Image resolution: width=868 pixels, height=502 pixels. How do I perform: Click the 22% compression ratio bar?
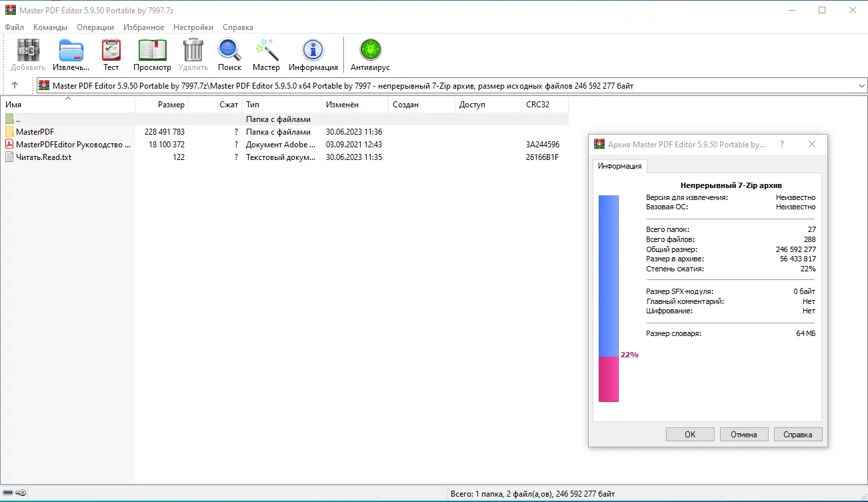pos(608,373)
